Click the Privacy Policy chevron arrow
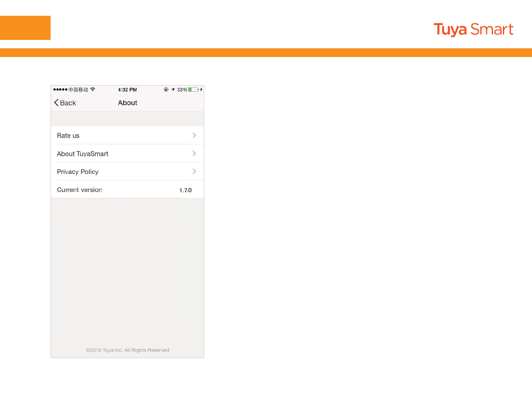The width and height of the screenshot is (532, 399). [x=194, y=171]
